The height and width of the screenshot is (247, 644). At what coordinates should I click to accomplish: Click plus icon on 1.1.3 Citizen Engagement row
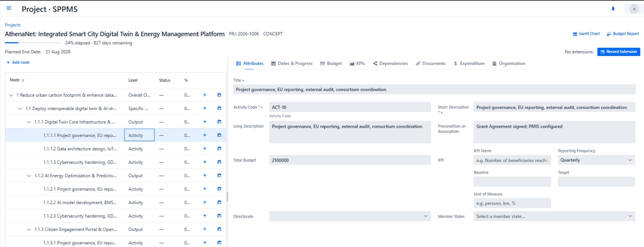click(x=204, y=229)
